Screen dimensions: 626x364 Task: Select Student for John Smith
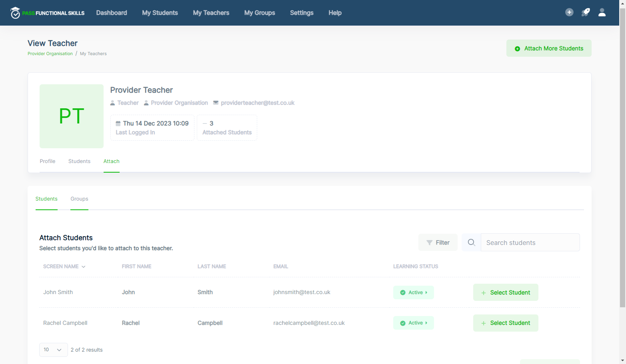(x=506, y=292)
